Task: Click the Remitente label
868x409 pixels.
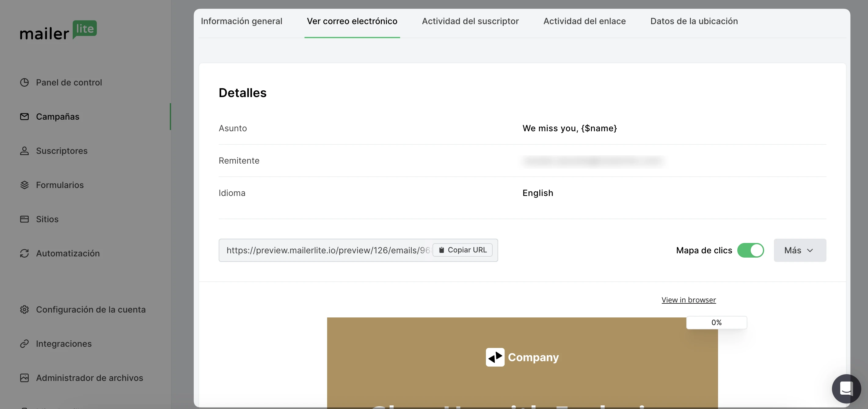Action: (x=239, y=161)
